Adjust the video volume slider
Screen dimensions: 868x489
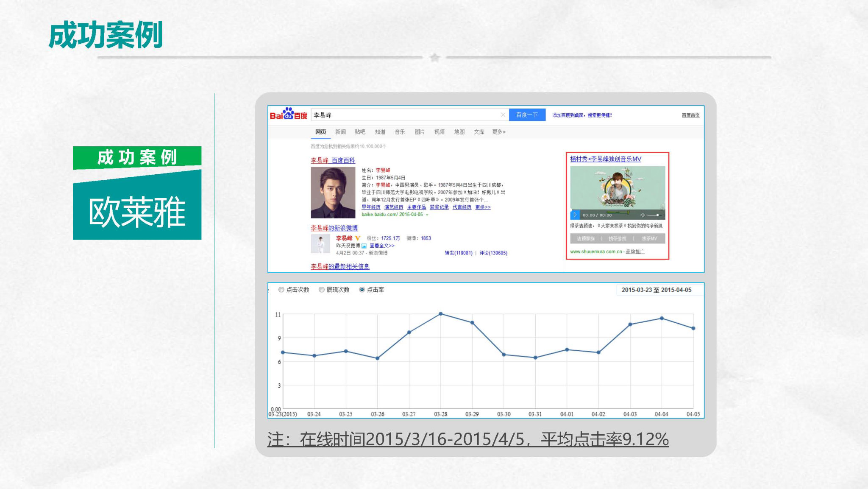[x=657, y=215]
